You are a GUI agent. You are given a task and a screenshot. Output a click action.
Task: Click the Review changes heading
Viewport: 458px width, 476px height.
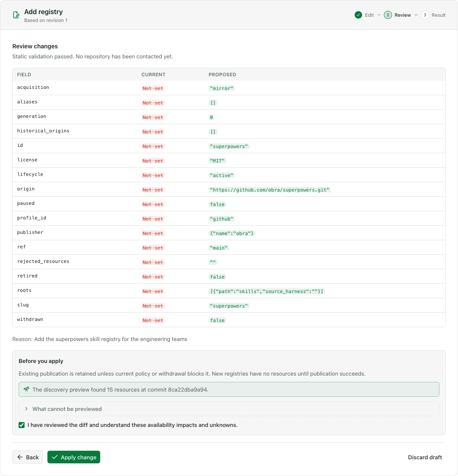35,46
